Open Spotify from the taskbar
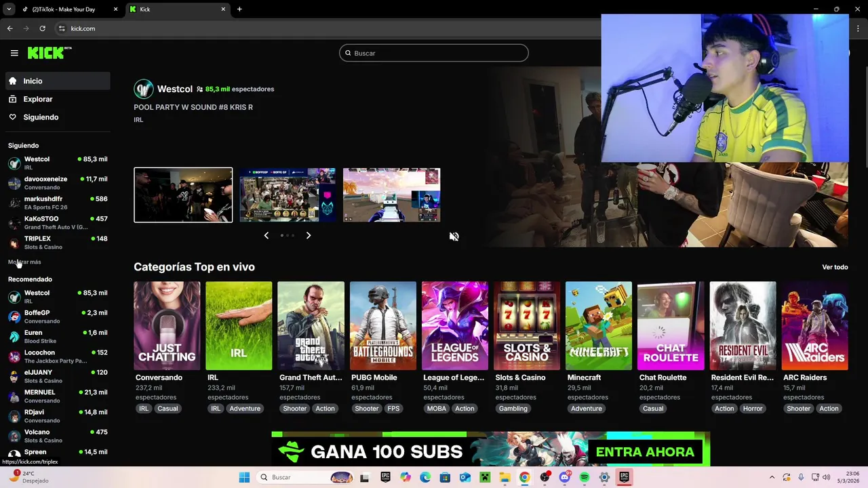Viewport: 868px width, 488px height. click(x=585, y=477)
